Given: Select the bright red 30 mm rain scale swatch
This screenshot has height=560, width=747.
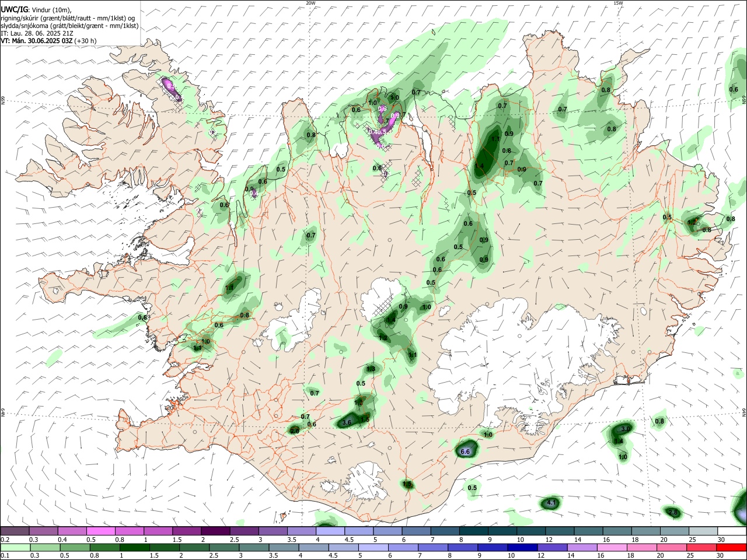Looking at the screenshot, I should tap(731, 547).
